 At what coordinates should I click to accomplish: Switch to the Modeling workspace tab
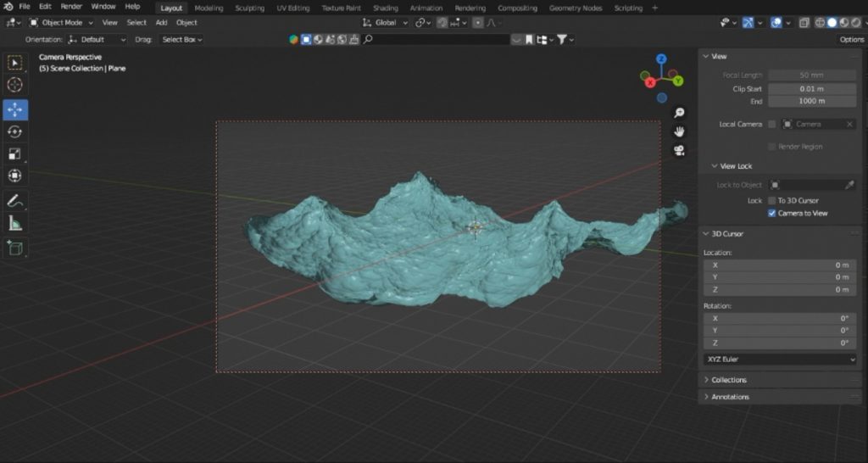click(x=209, y=8)
